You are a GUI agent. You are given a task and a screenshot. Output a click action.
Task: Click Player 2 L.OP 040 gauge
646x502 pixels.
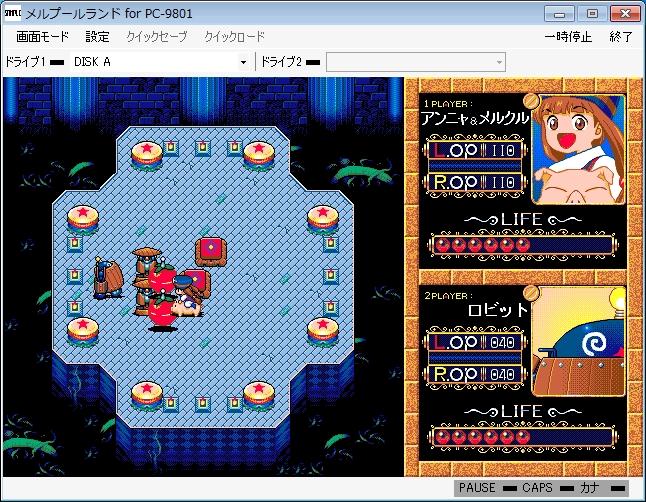tap(475, 342)
